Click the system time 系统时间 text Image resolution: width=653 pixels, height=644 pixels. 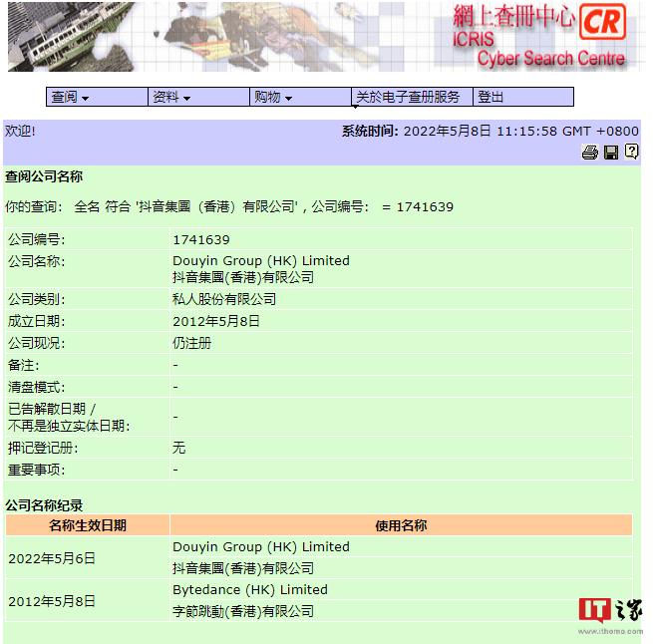pos(490,132)
